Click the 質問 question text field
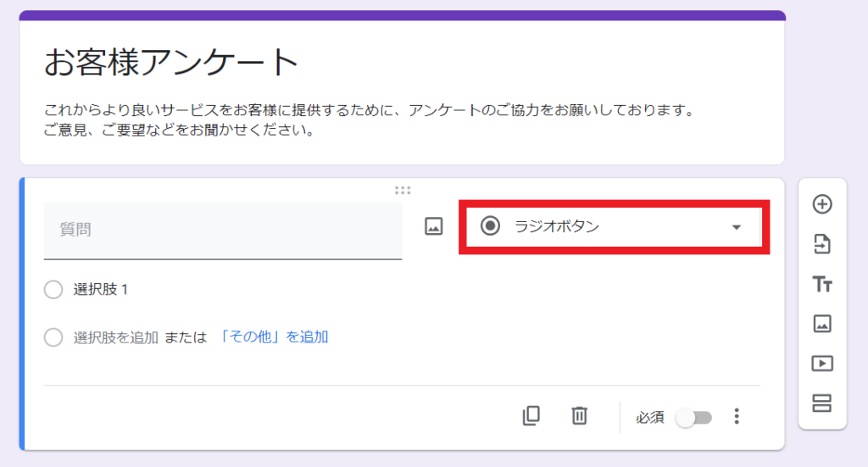868x467 pixels. [x=223, y=231]
